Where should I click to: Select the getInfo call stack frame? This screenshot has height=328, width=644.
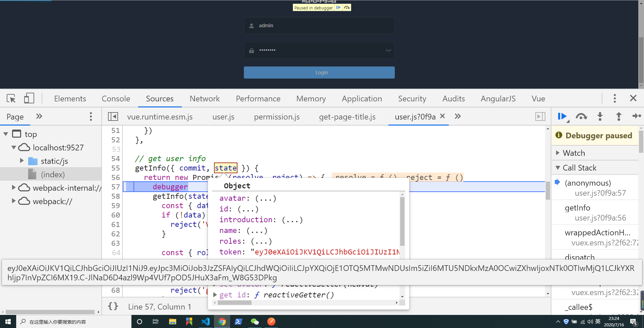coord(595,213)
